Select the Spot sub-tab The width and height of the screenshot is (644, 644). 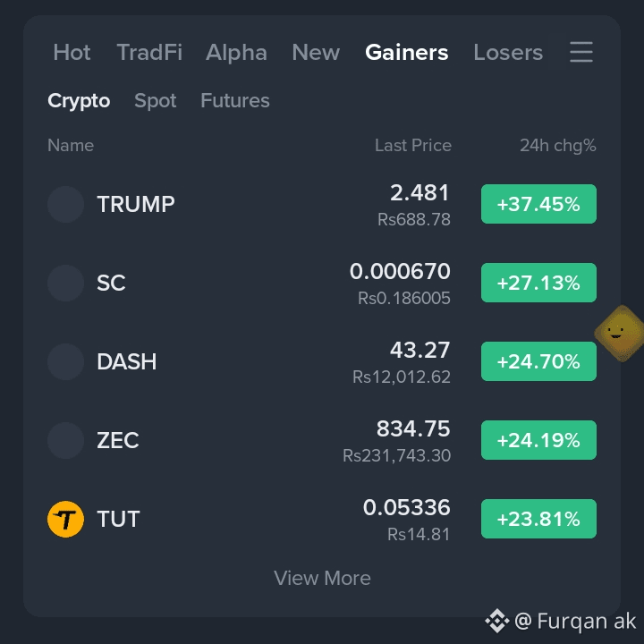(156, 100)
